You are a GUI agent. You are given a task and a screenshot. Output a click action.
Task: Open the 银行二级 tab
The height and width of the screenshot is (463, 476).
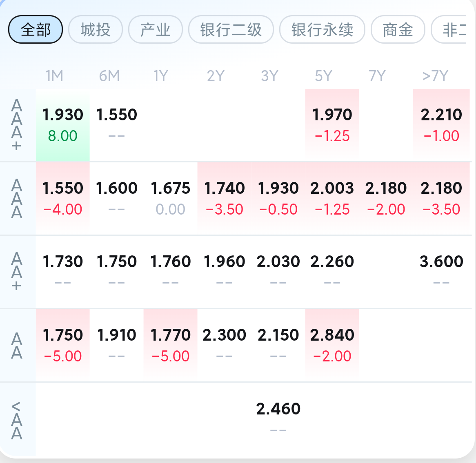point(231,29)
